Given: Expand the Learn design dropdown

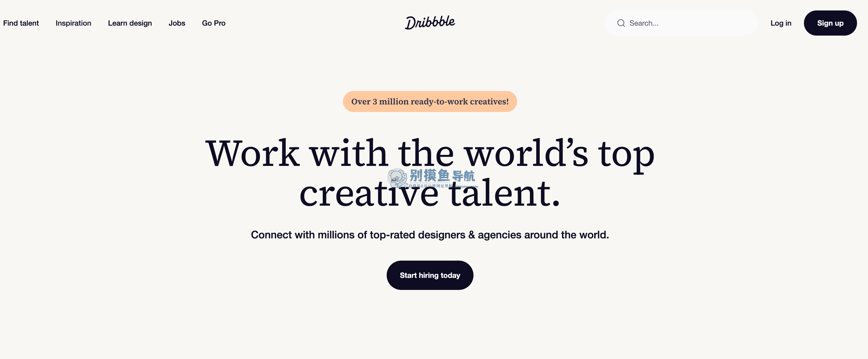Looking at the screenshot, I should pyautogui.click(x=129, y=23).
